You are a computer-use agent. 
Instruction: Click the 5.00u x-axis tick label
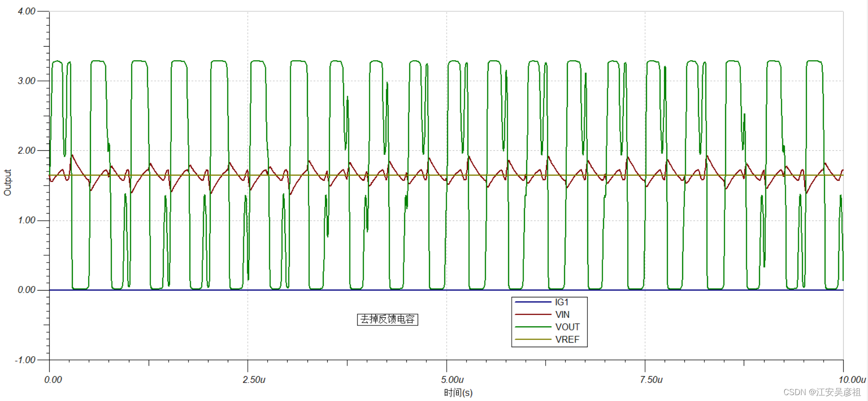pos(453,380)
